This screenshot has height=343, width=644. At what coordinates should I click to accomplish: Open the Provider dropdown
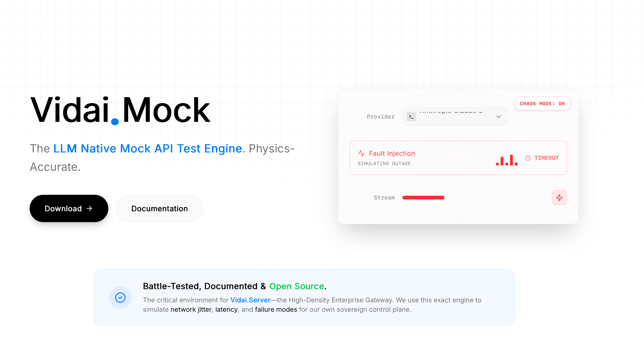click(x=454, y=117)
